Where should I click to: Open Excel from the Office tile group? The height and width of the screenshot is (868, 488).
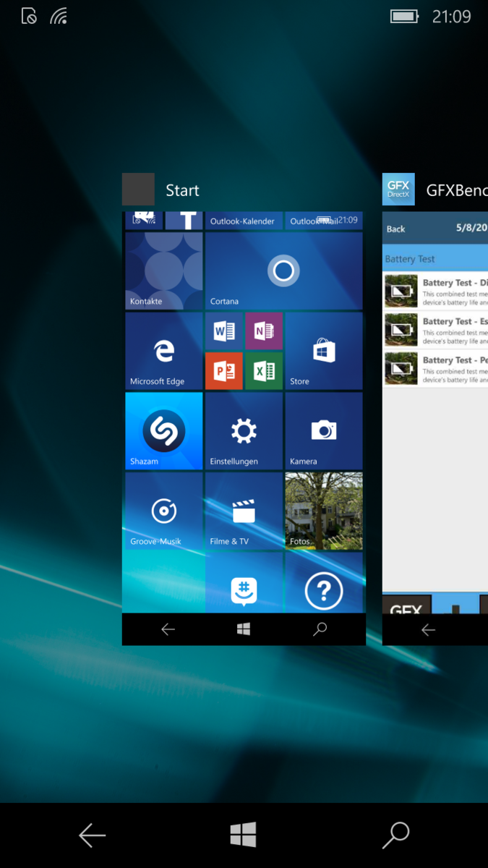[x=264, y=371]
